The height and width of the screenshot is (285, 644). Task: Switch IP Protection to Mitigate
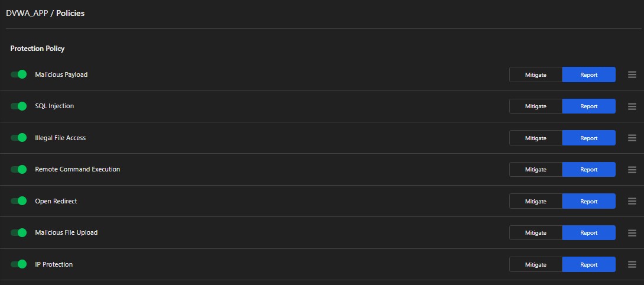[x=536, y=264]
